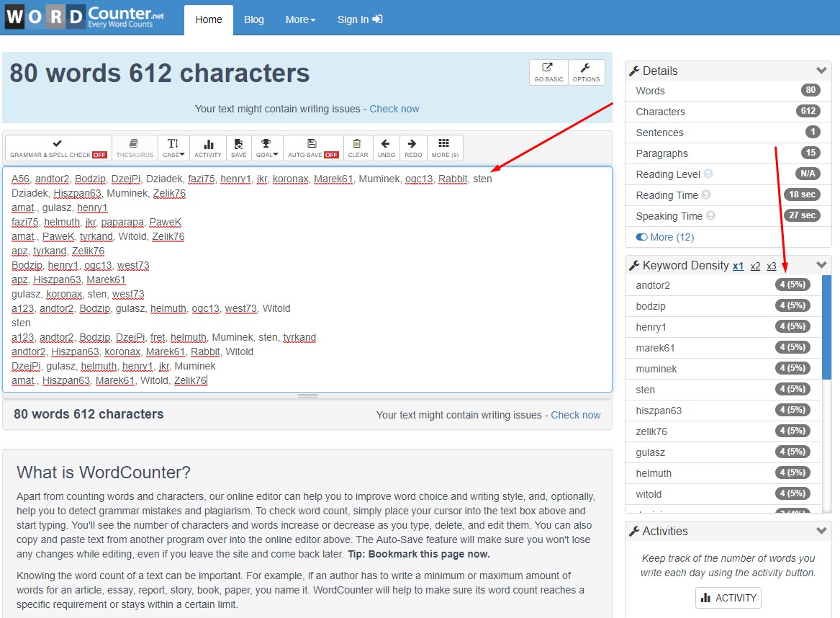The width and height of the screenshot is (840, 618).
Task: Click the Sign In link
Action: pos(360,19)
